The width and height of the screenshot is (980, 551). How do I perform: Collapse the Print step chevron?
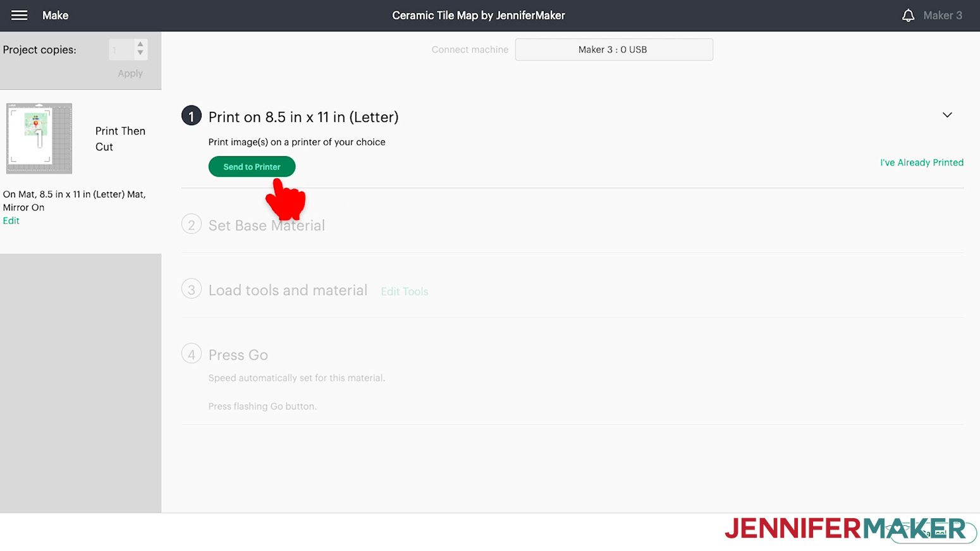(947, 115)
